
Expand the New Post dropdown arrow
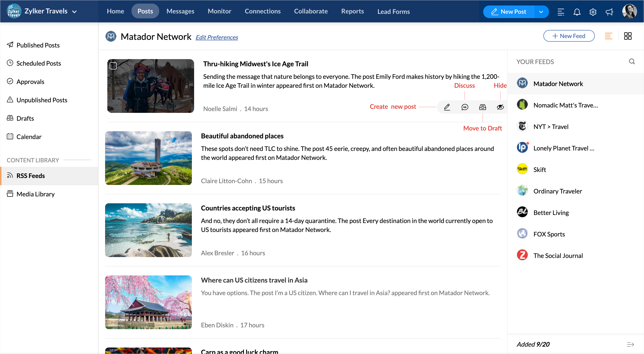pos(541,12)
